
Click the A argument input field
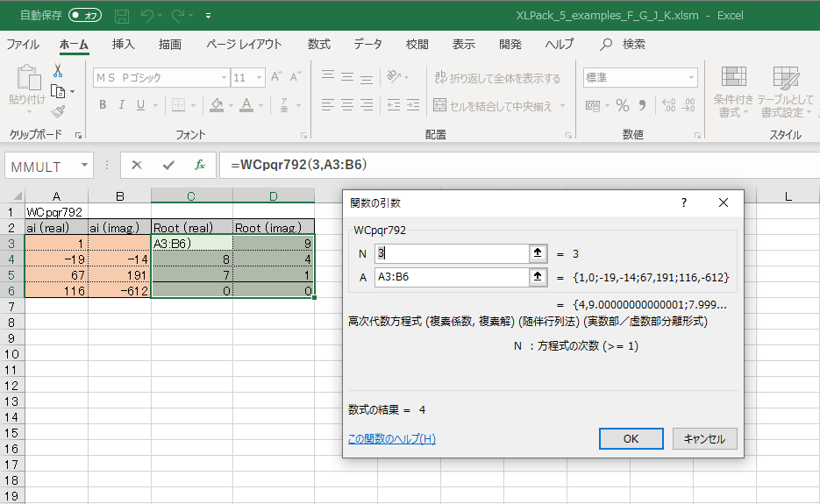coord(449,277)
